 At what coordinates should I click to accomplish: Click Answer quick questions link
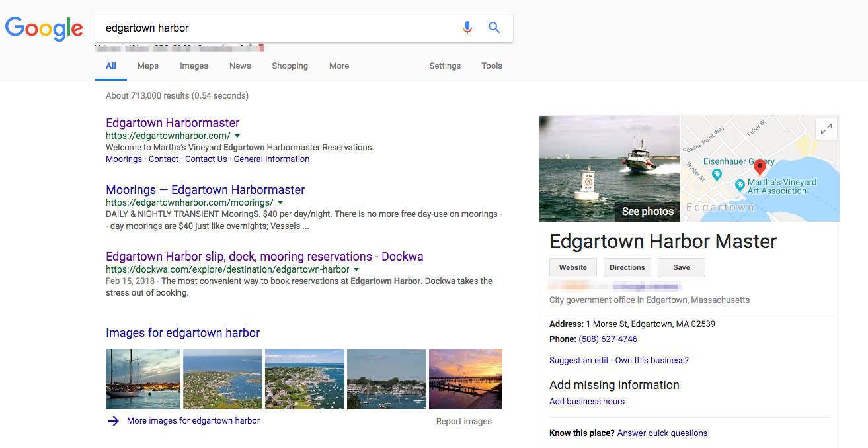click(x=662, y=433)
